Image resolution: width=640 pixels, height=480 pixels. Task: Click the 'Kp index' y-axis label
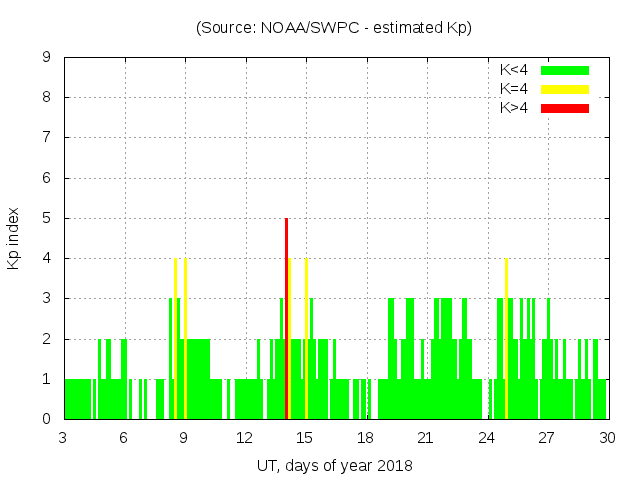(x=14, y=238)
